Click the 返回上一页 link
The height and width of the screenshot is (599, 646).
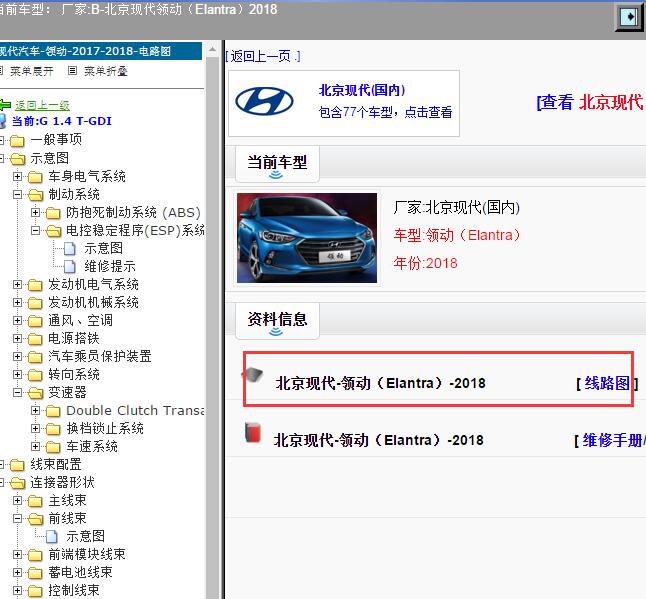[263, 56]
